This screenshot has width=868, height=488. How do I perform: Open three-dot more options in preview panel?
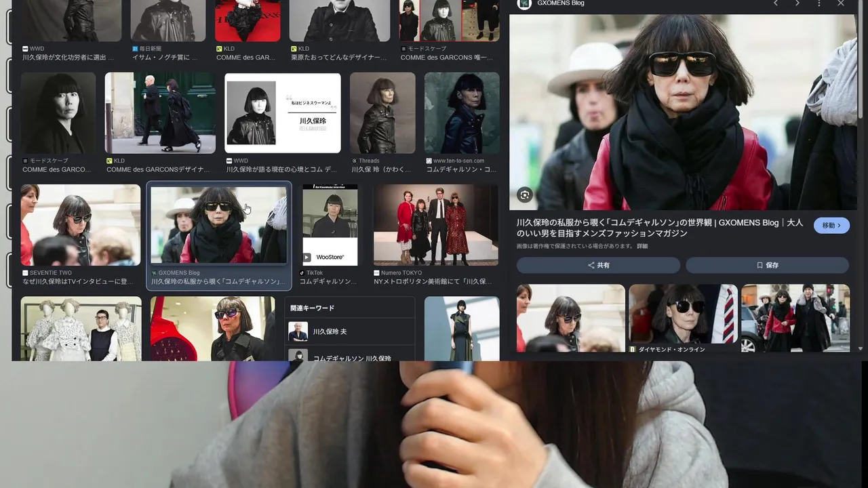(x=819, y=3)
